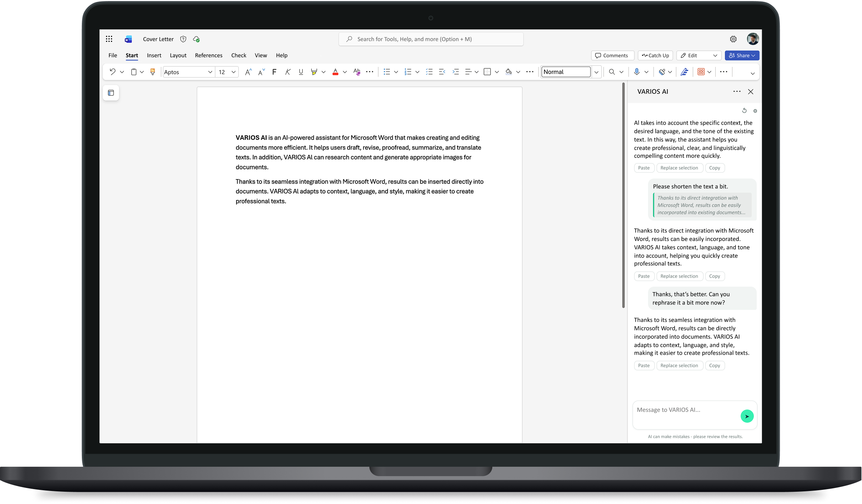Screen dimensions: 862x504
Task: Click the magnifier Find icon
Action: tap(612, 72)
